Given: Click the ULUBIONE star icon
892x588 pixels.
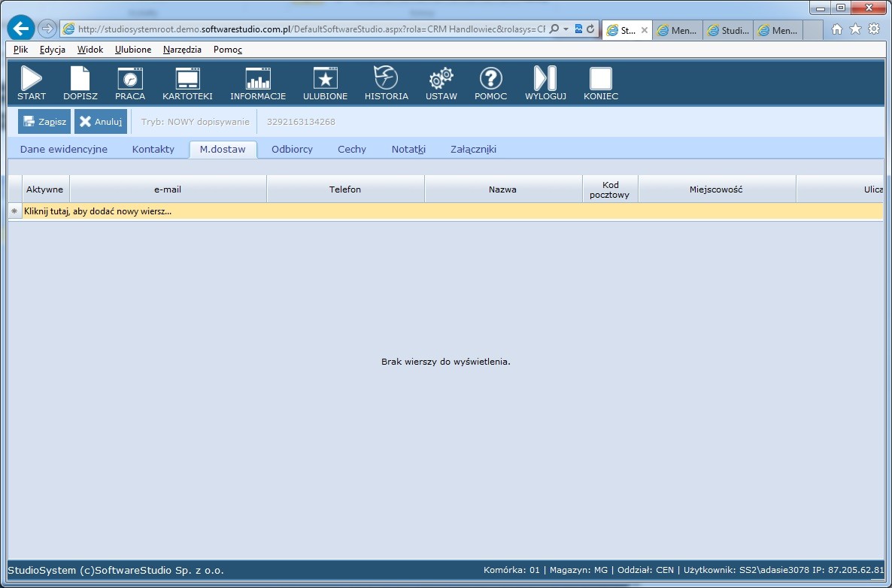Looking at the screenshot, I should (325, 79).
